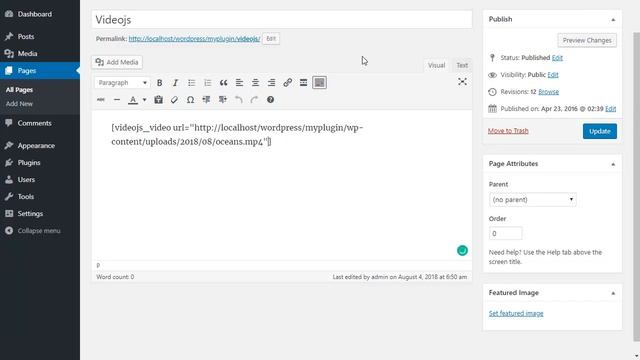Switch to the Text editor tab
Image resolution: width=640 pixels, height=360 pixels.
click(462, 65)
